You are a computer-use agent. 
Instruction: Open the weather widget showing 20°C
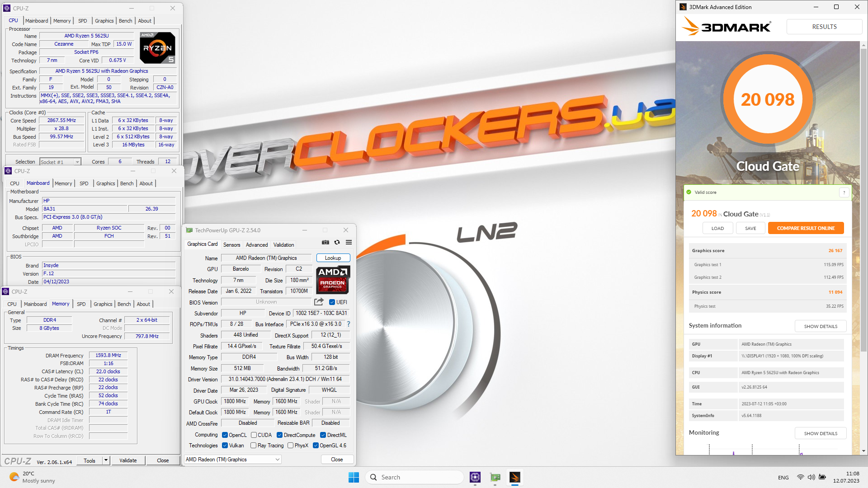tap(32, 477)
